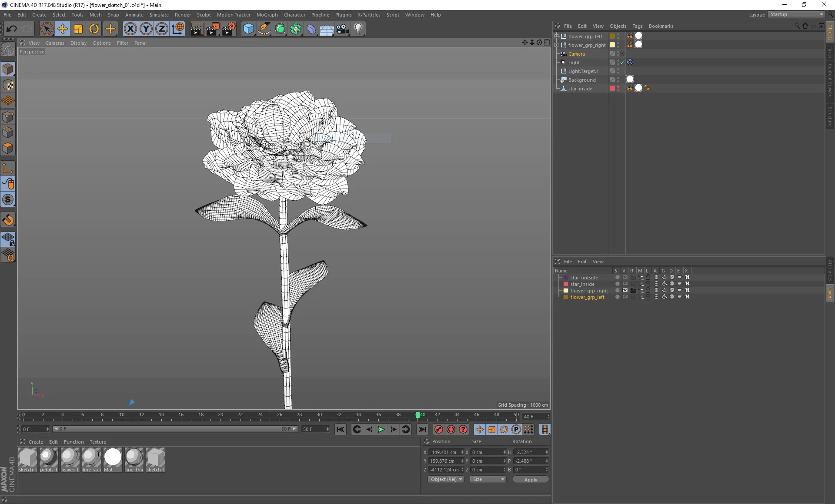The width and height of the screenshot is (835, 504).
Task: Click the Record Active Objects button
Action: [x=439, y=429]
